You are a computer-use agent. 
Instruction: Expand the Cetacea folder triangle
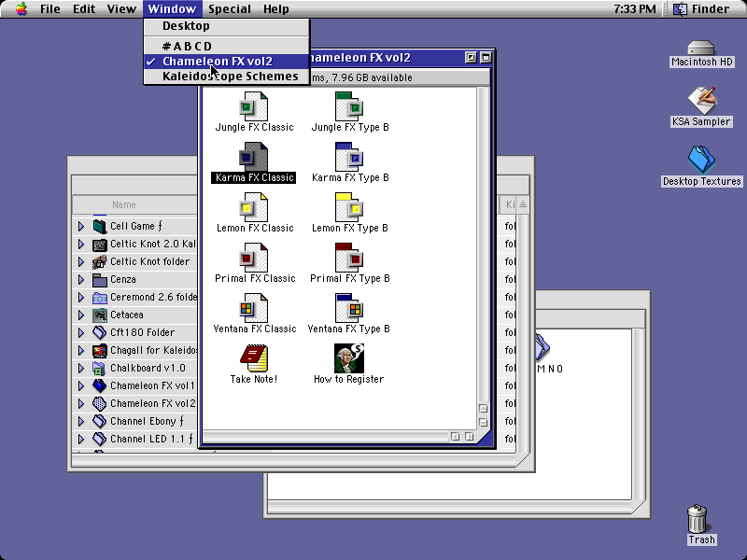point(81,315)
